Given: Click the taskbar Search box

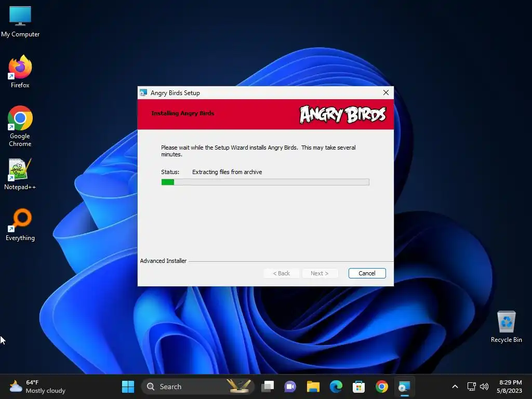Looking at the screenshot, I should pyautogui.click(x=198, y=387).
